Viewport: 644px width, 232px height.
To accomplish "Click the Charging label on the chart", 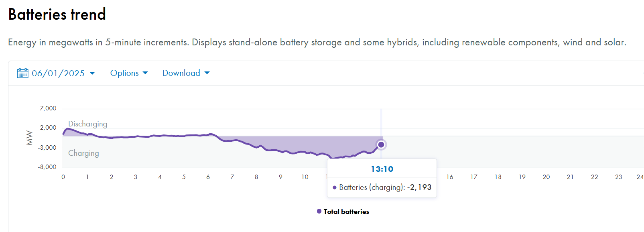I will point(83,153).
